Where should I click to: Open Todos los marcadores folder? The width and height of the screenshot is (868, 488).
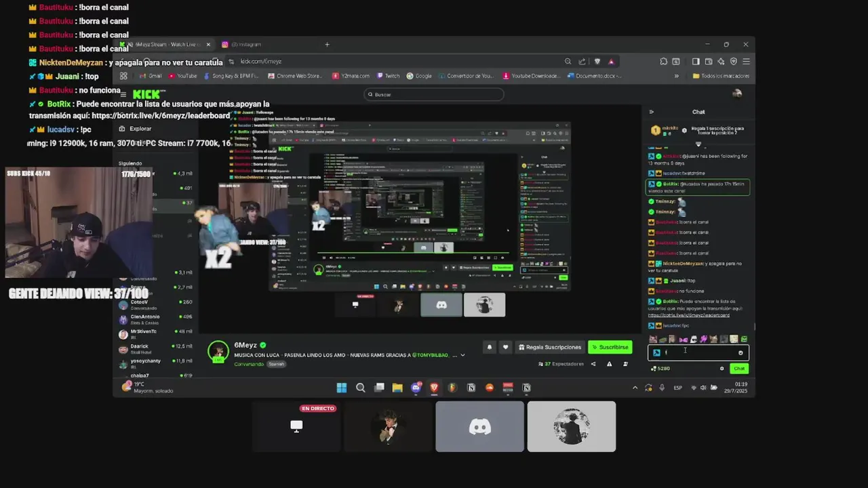pos(721,76)
